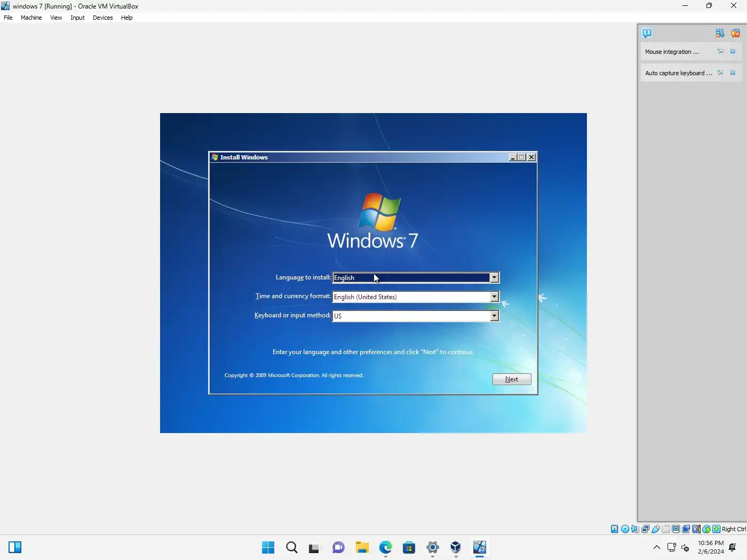
Task: Click the Windows notification bell icon in tray
Action: 733,547
